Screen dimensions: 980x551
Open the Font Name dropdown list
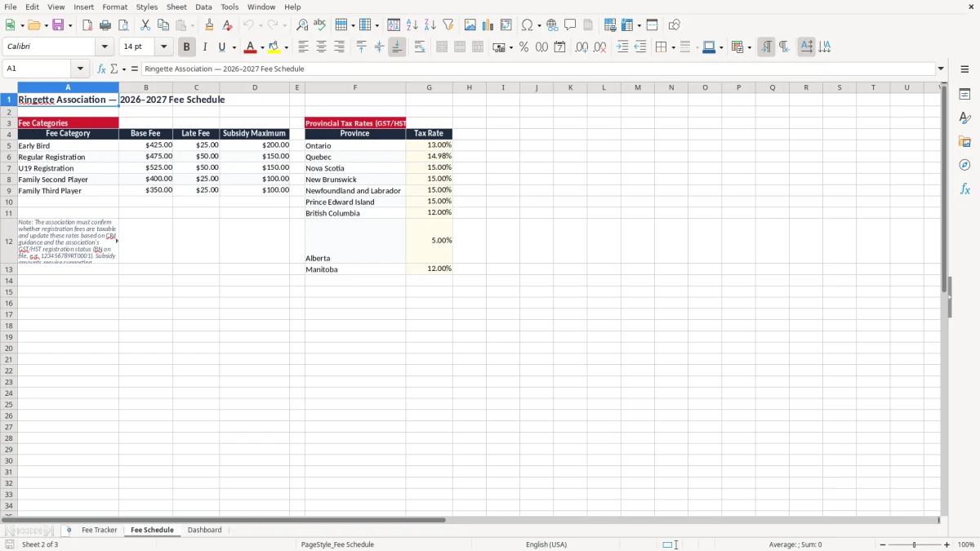105,47
